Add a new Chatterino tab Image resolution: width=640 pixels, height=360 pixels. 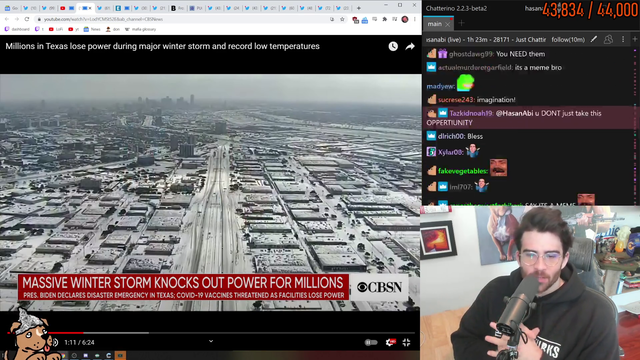(461, 24)
